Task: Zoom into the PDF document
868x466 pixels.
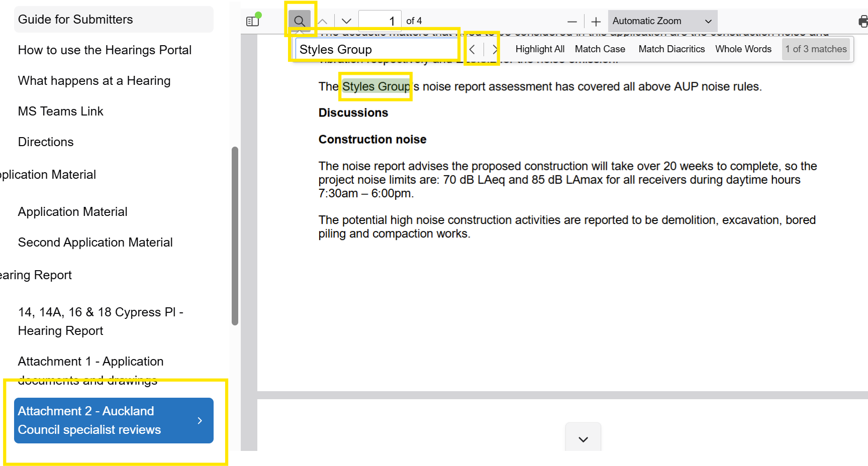Action: coord(596,21)
